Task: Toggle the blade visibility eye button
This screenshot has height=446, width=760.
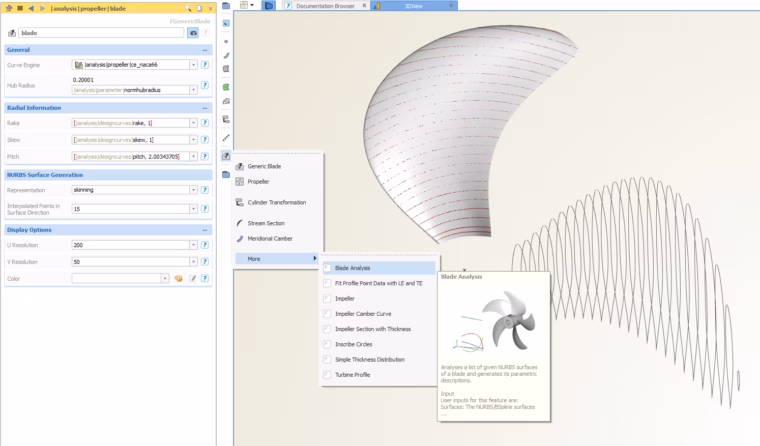Action: pyautogui.click(x=193, y=33)
